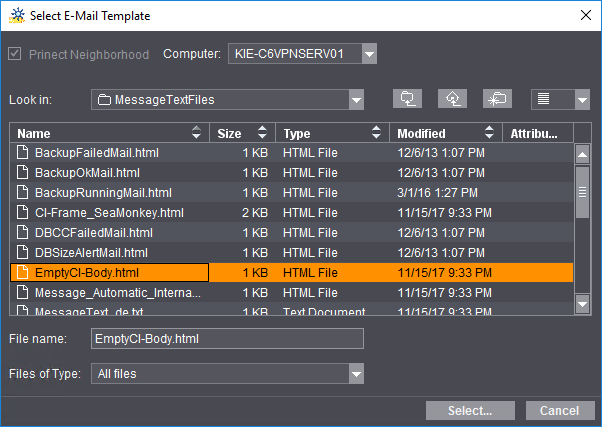The width and height of the screenshot is (602, 427).
Task: Select the BackupFailedMail.html file
Action: [97, 153]
